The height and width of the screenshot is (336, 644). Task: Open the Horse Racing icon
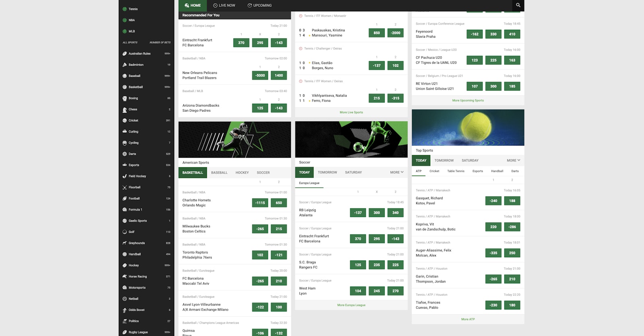click(125, 277)
